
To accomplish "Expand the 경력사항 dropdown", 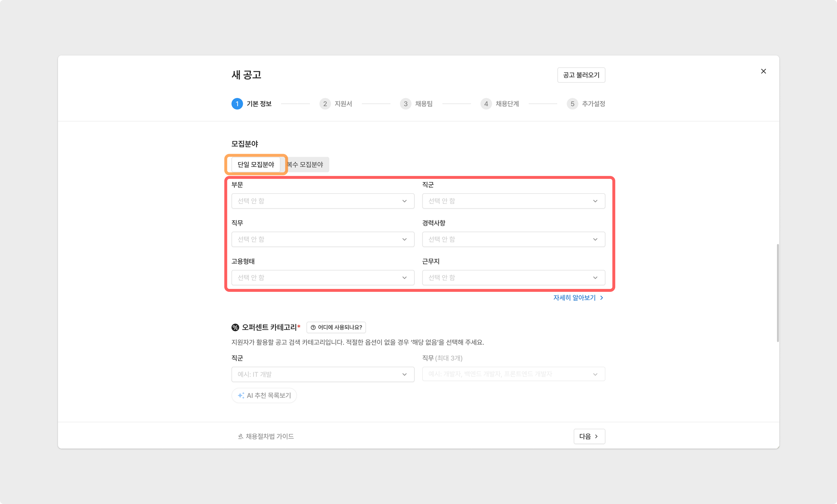I will 513,239.
